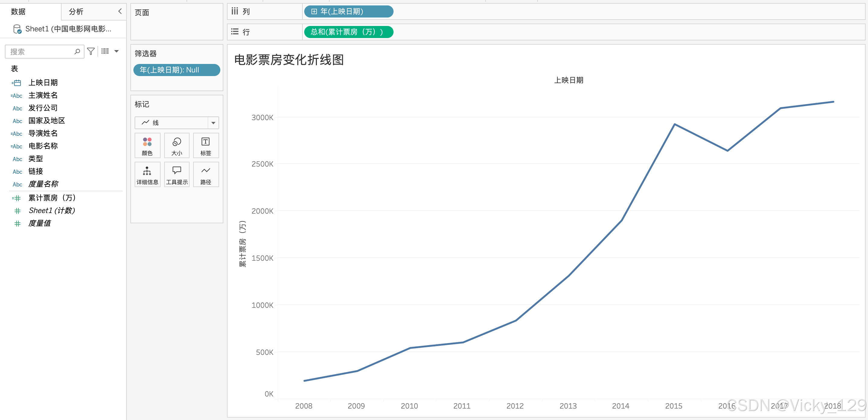Click the filter funnel icon beside search
The height and width of the screenshot is (420, 868).
91,51
